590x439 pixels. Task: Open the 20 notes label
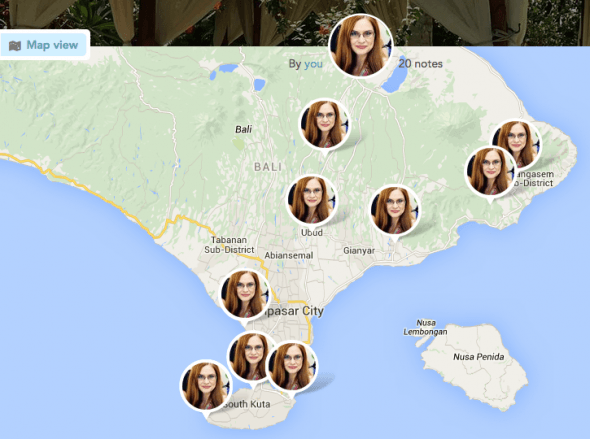click(420, 64)
